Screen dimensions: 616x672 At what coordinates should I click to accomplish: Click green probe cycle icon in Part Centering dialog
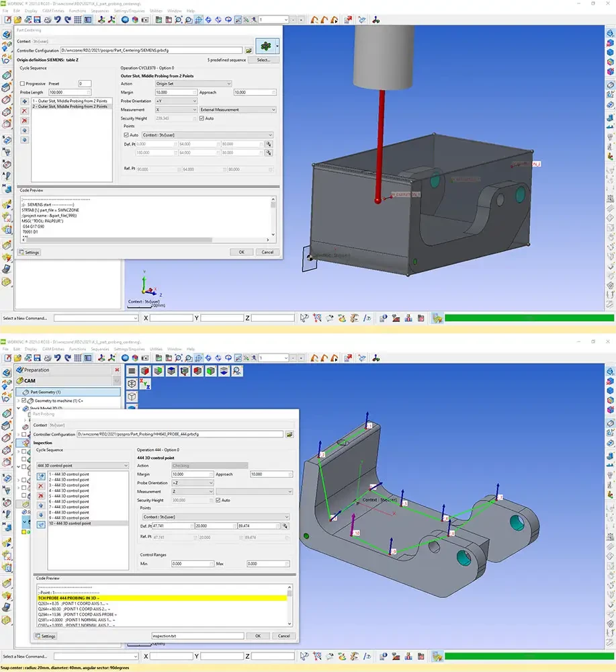pyautogui.click(x=265, y=46)
